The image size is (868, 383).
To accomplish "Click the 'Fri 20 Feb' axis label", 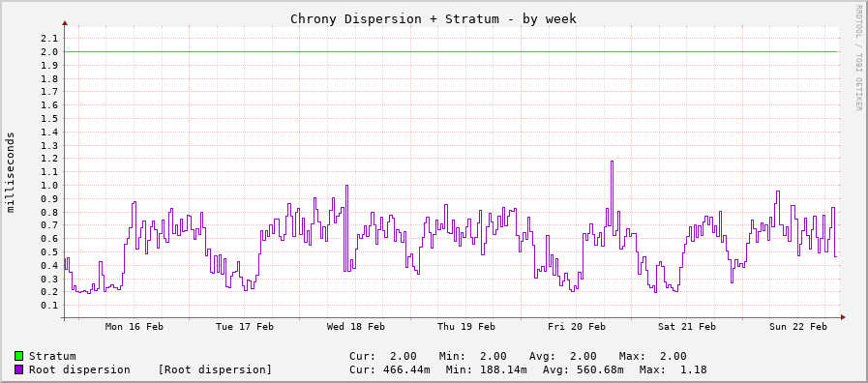I will (577, 327).
